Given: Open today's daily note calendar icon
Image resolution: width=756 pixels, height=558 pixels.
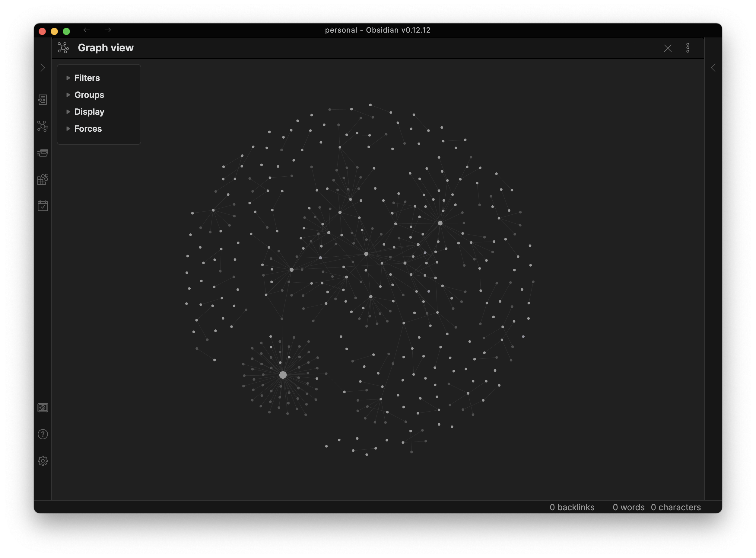Looking at the screenshot, I should pos(43,206).
